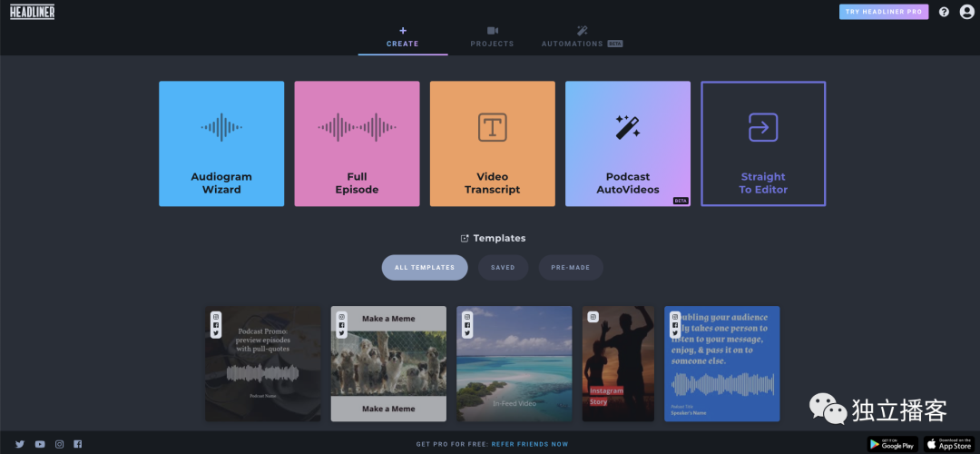Open the Twitter link in the footer
This screenshot has height=454, width=980.
(x=20, y=444)
